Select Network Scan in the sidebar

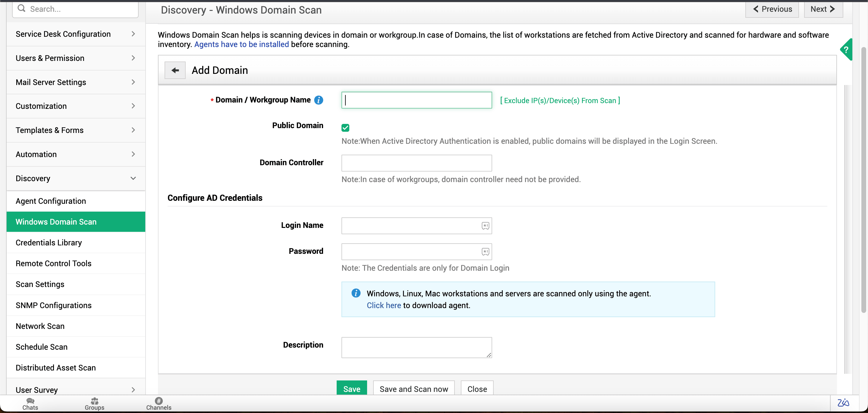40,326
